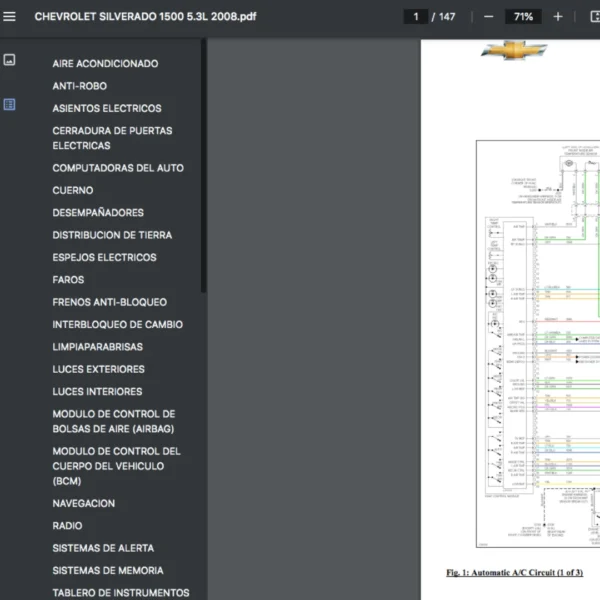Open SISTEMAS DE MEMORIA bookmark
Image resolution: width=600 pixels, height=600 pixels.
(108, 571)
